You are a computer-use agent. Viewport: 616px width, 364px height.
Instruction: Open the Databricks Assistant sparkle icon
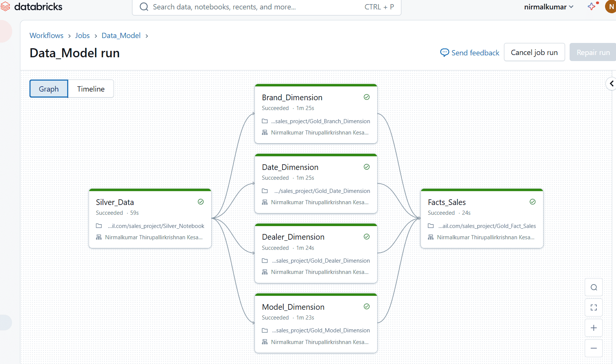coord(592,6)
